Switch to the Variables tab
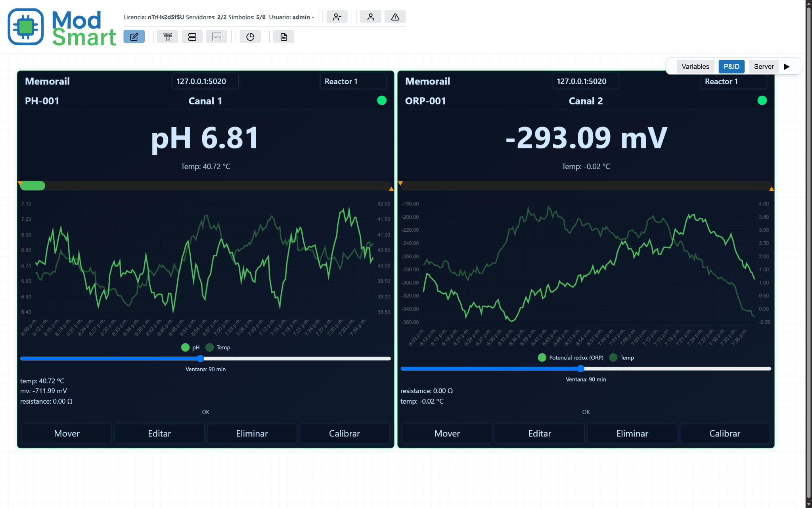Screen dimensions: 812x508 pos(695,67)
